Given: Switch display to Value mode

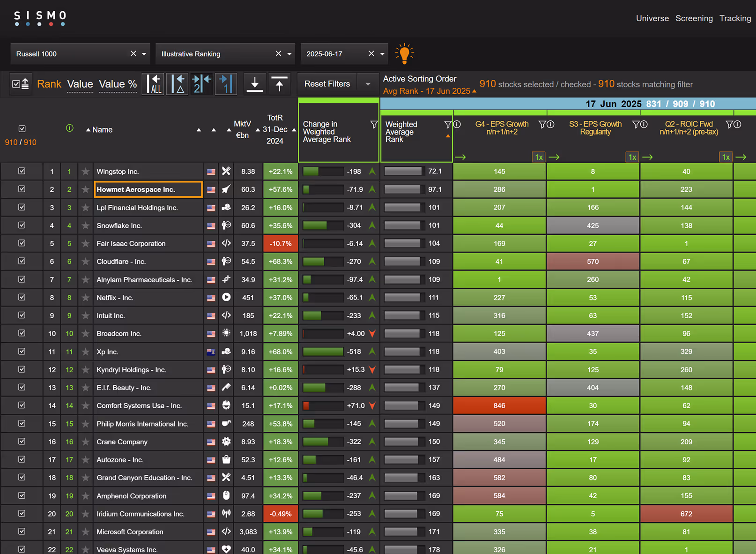Looking at the screenshot, I should pos(80,84).
